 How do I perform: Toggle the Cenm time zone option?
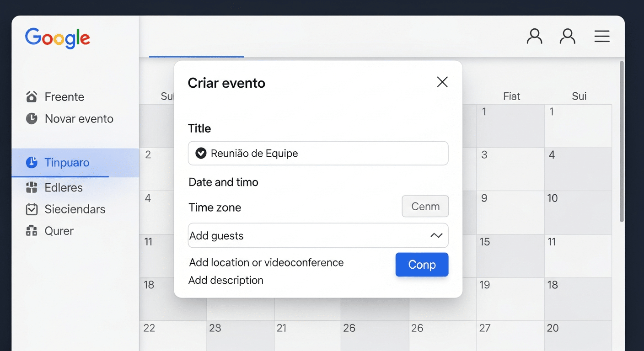[x=425, y=206]
